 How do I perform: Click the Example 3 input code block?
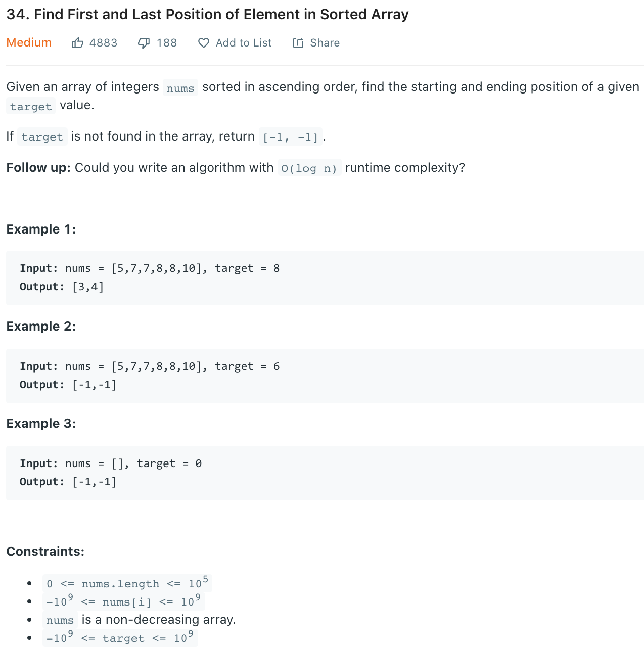tap(110, 463)
